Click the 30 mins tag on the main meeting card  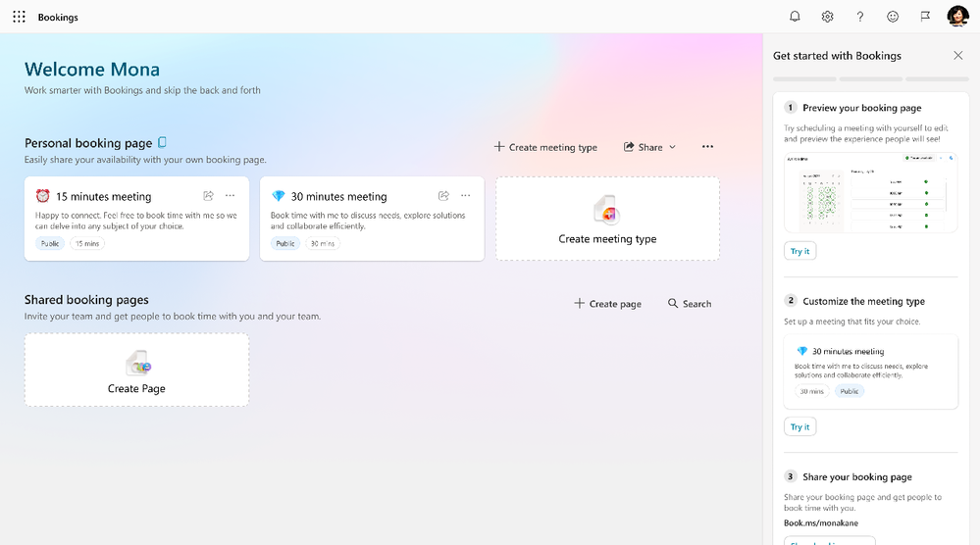(x=323, y=243)
